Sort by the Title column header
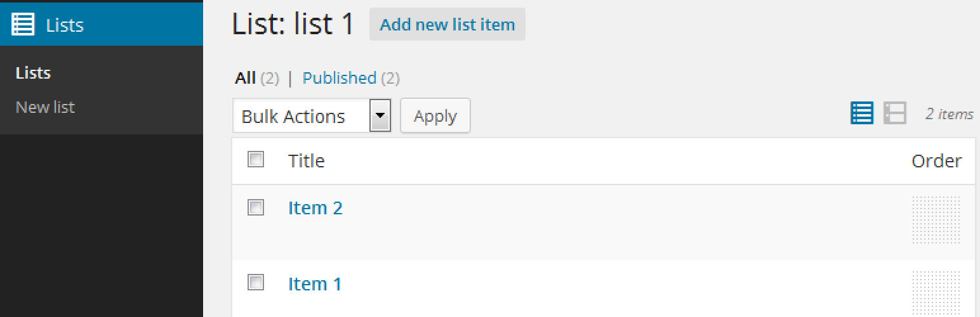 [307, 161]
